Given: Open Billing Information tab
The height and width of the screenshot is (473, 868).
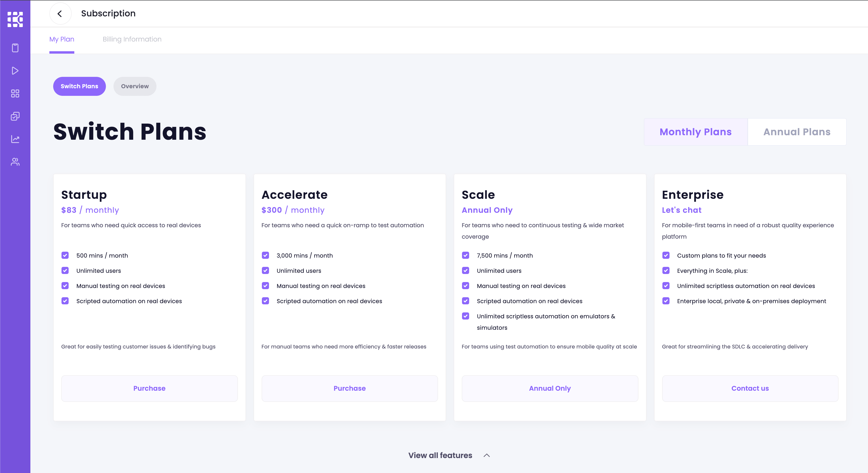Looking at the screenshot, I should pyautogui.click(x=132, y=39).
